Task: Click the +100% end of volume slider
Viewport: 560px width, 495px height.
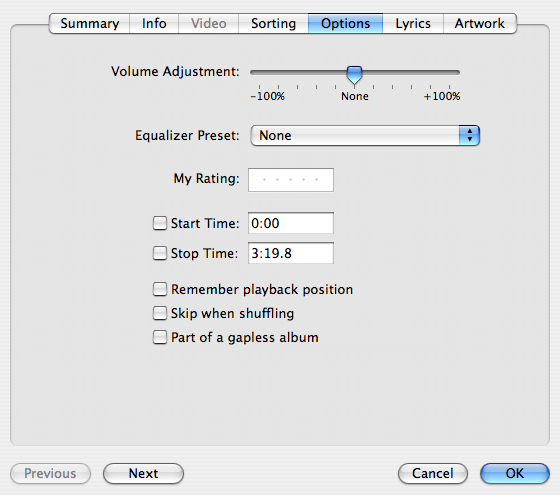Action: tap(449, 72)
